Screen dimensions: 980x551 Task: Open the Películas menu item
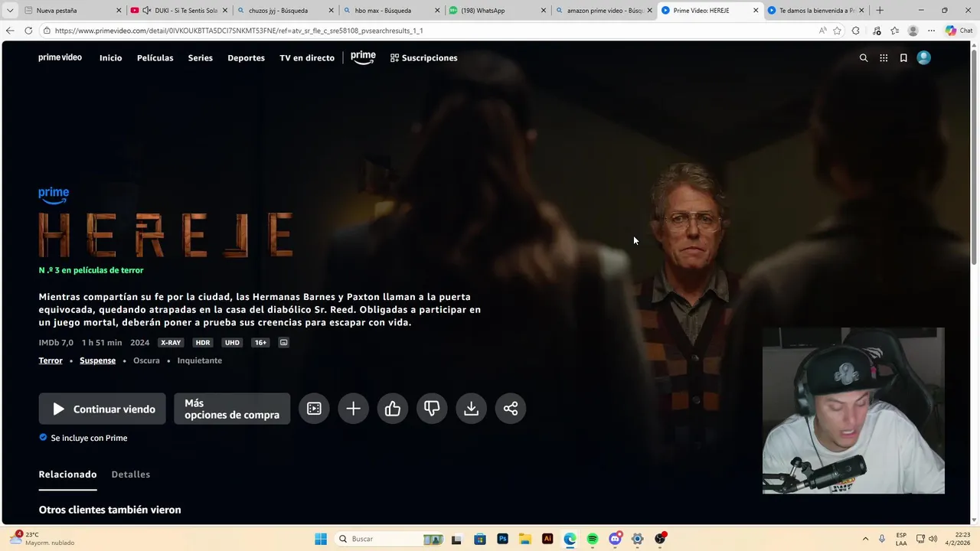pyautogui.click(x=155, y=58)
